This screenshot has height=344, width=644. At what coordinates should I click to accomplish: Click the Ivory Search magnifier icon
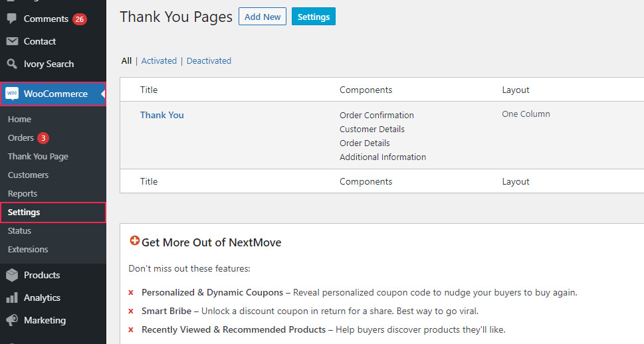tap(12, 64)
